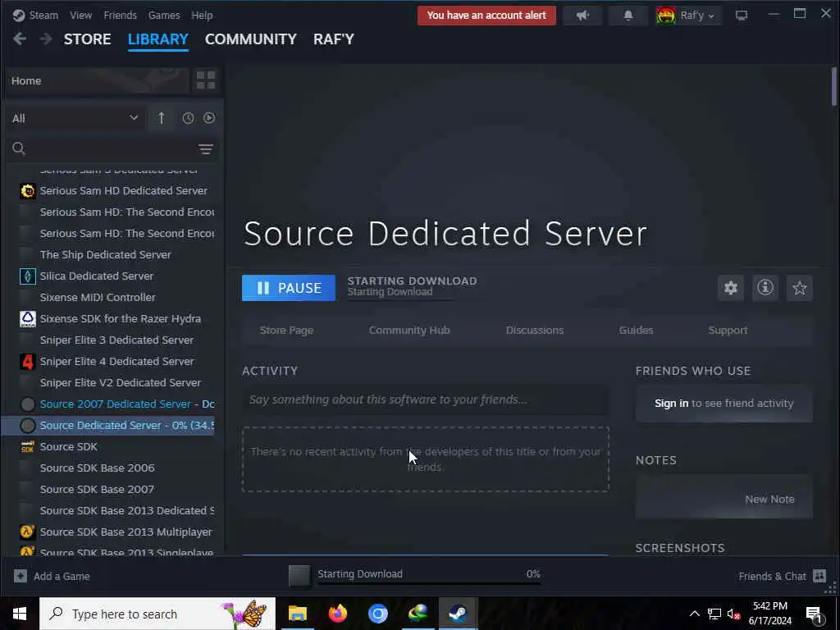Switch to the COMMUNITY tab
Viewport: 840px width, 630px height.
click(251, 39)
